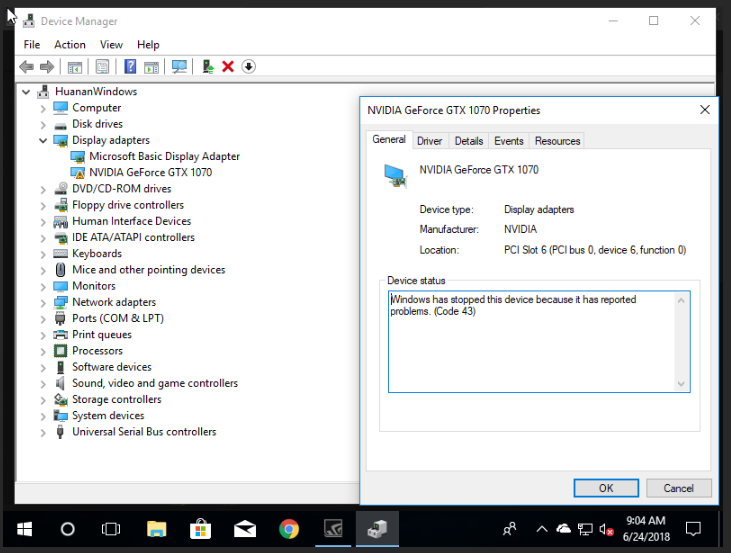This screenshot has width=731, height=553.
Task: Click the red X Uninstall device icon
Action: pyautogui.click(x=228, y=67)
